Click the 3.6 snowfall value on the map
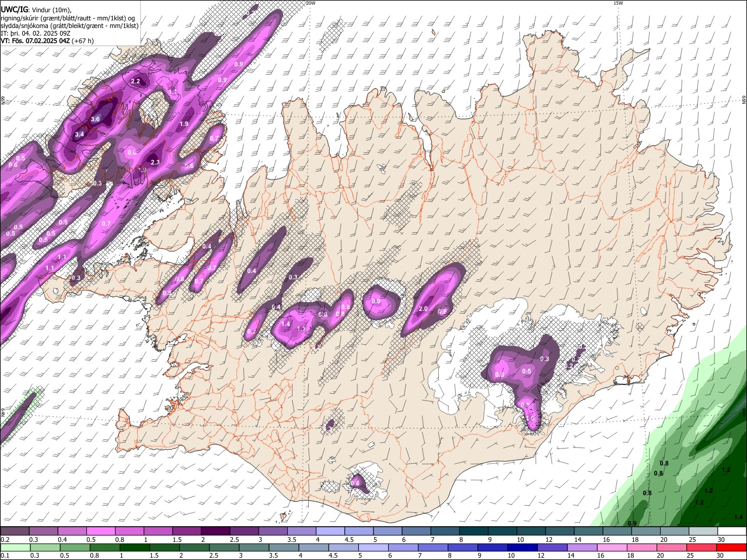Viewport: 747px width, 560px height. click(x=96, y=119)
